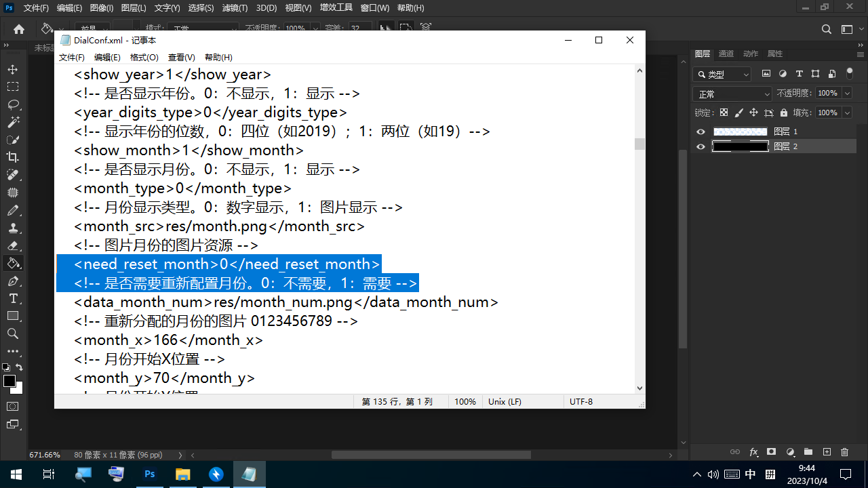Click the Notepad vertical scrollbar thumb
The height and width of the screenshot is (488, 868).
(x=639, y=144)
